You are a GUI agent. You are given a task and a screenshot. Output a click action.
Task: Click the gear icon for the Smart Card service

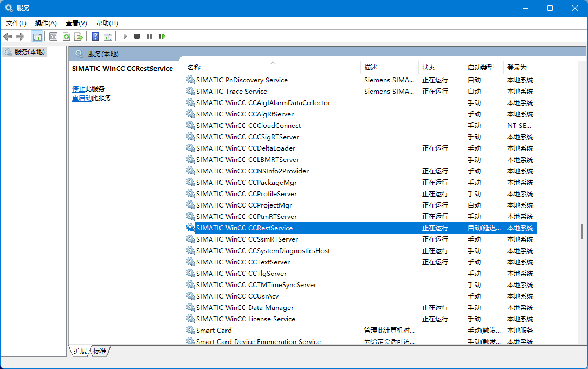[x=191, y=330]
